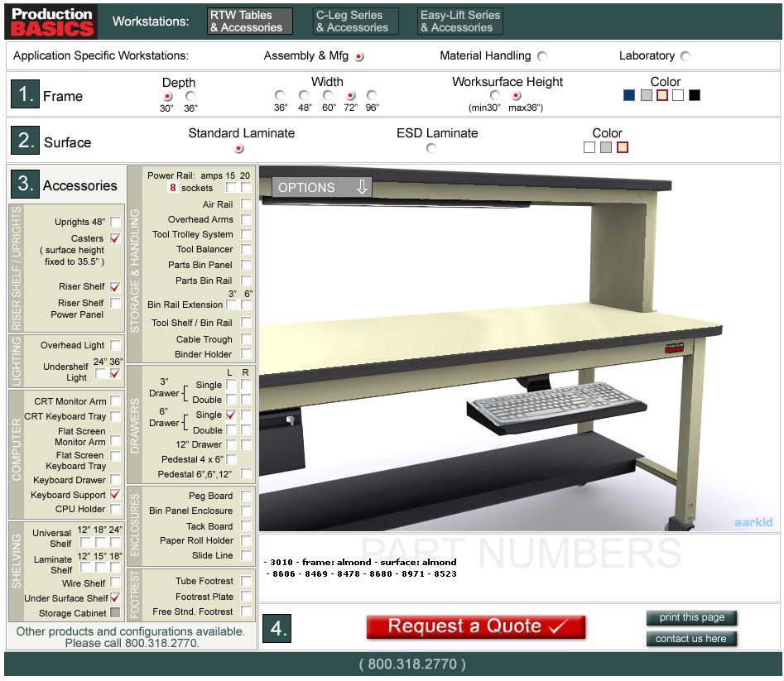Enable the Overhead Light checkbox
Viewport: 784px width, 681px height.
(115, 345)
